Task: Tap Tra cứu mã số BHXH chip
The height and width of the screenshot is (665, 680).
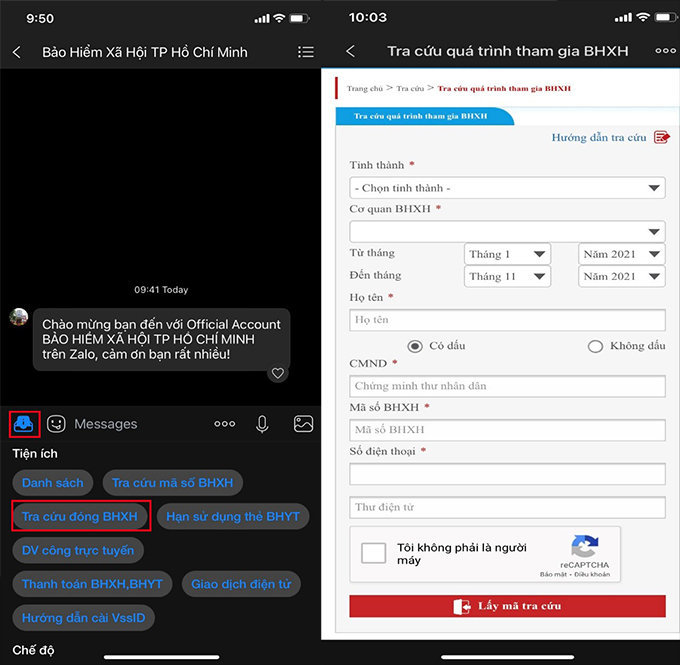Action: [x=173, y=483]
